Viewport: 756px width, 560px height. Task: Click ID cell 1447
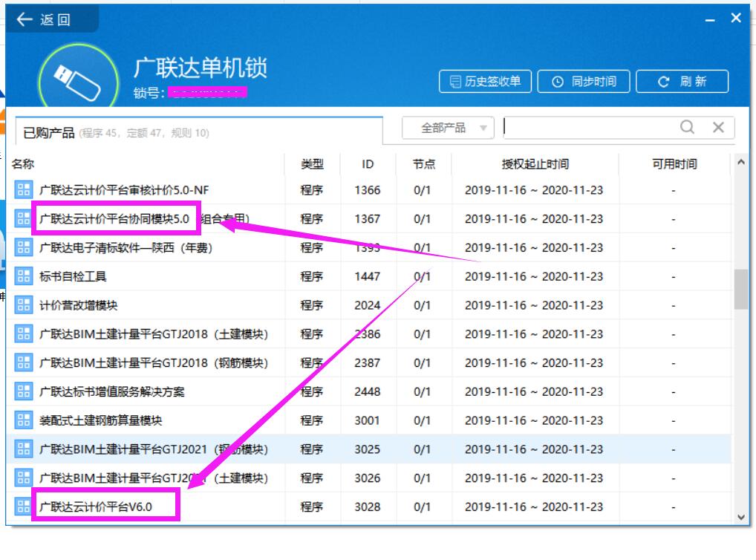point(368,276)
